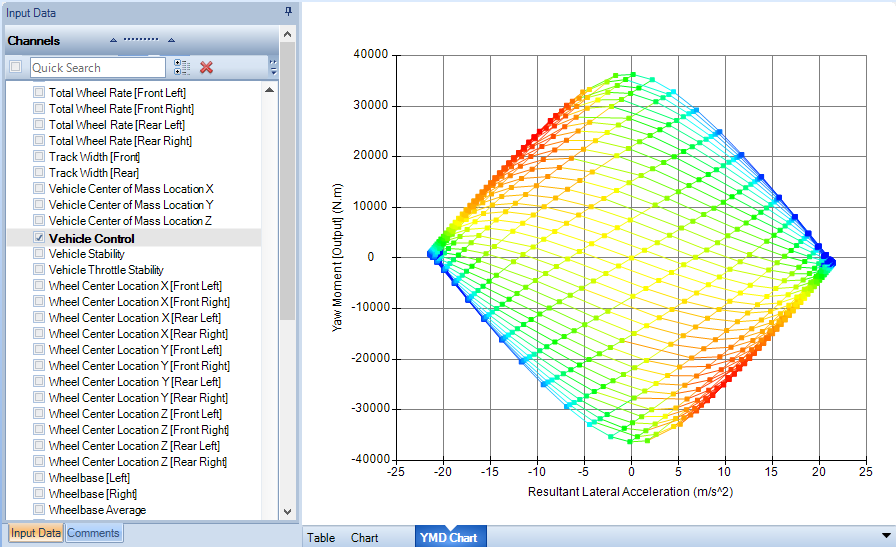
Task: Click the red X clear search icon
Action: point(206,67)
